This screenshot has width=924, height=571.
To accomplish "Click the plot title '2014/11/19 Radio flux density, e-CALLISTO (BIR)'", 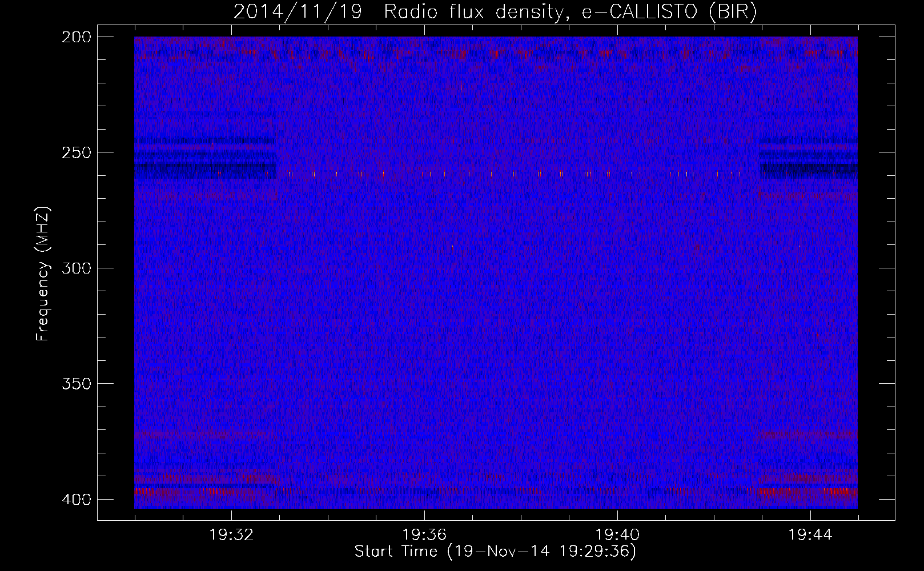I will [x=495, y=11].
